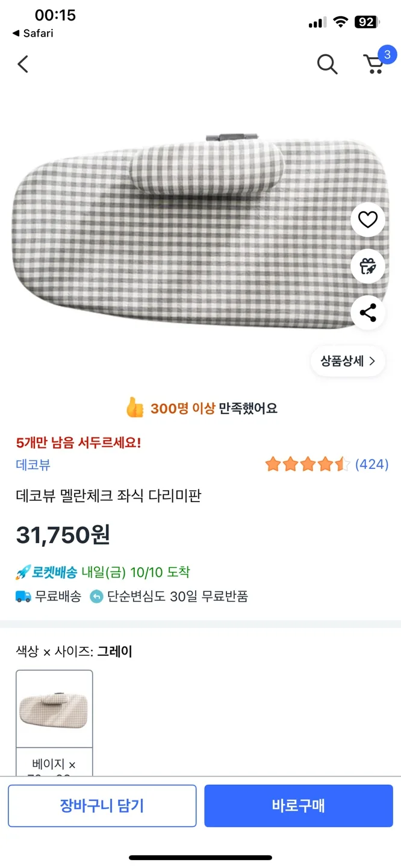Tap the gift icon button
The height and width of the screenshot is (868, 401).
pos(367,266)
